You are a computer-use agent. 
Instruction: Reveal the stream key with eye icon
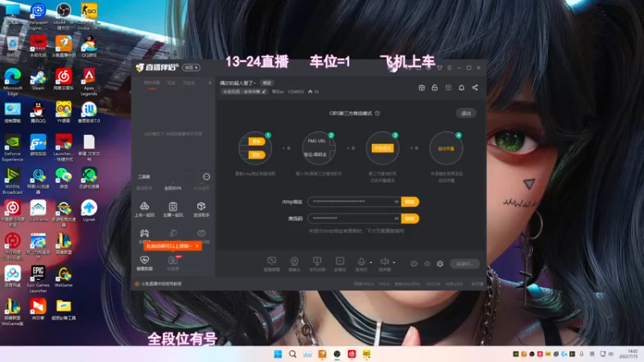click(x=396, y=218)
